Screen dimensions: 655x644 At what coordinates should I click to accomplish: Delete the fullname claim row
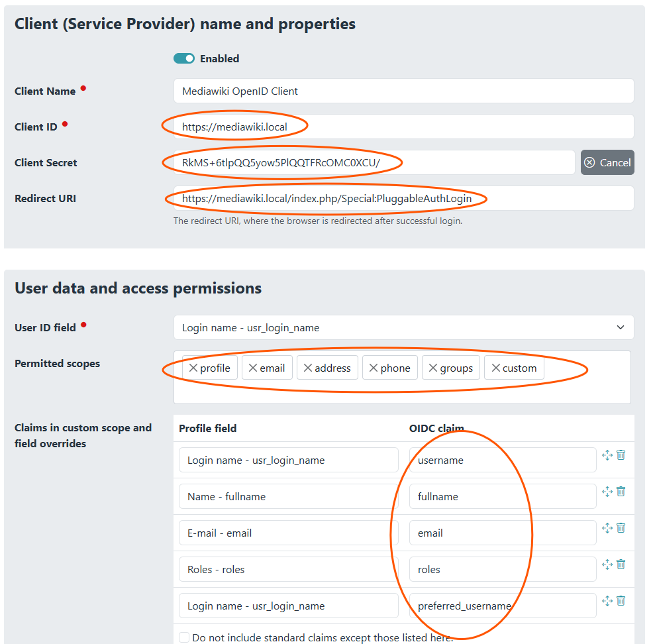[621, 492]
